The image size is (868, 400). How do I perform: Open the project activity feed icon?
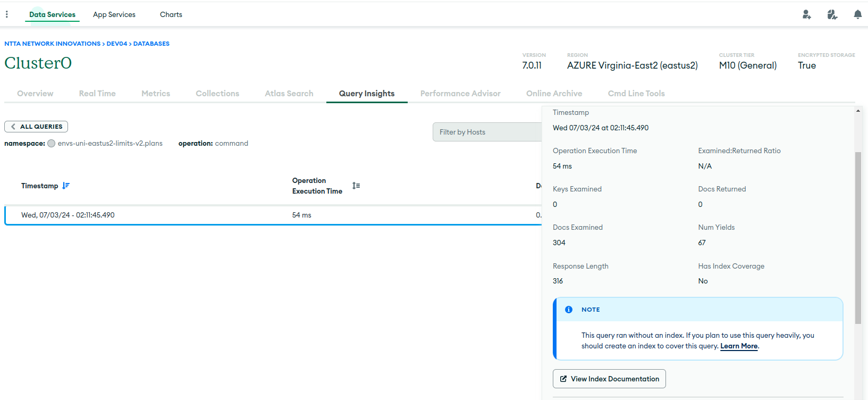(x=832, y=14)
